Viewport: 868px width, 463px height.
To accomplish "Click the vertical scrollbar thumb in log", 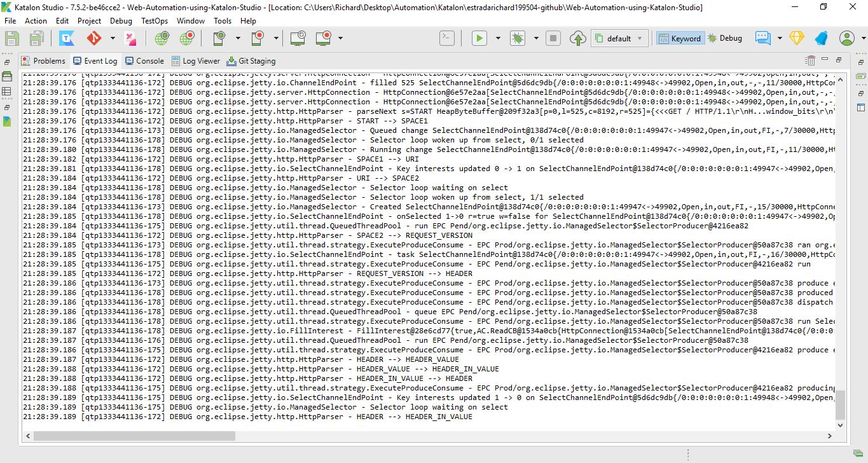I will click(841, 404).
